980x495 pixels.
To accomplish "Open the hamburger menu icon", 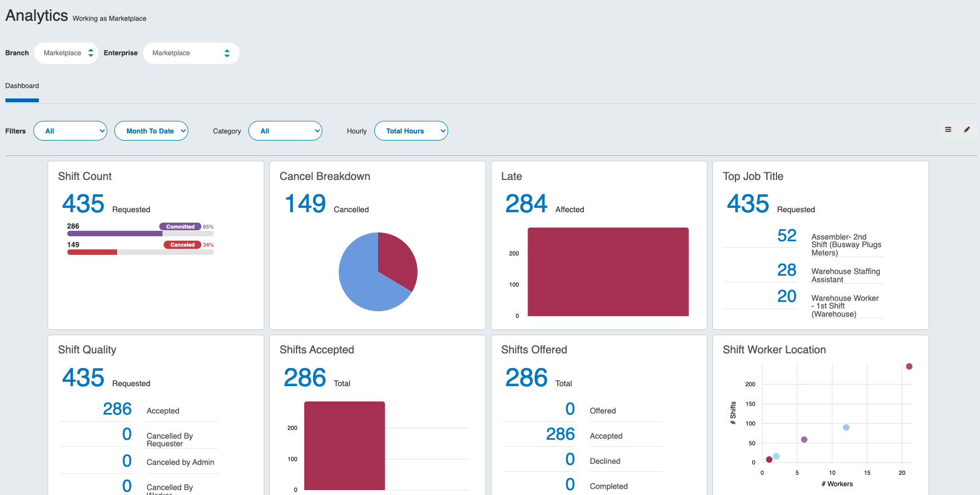I will [948, 130].
